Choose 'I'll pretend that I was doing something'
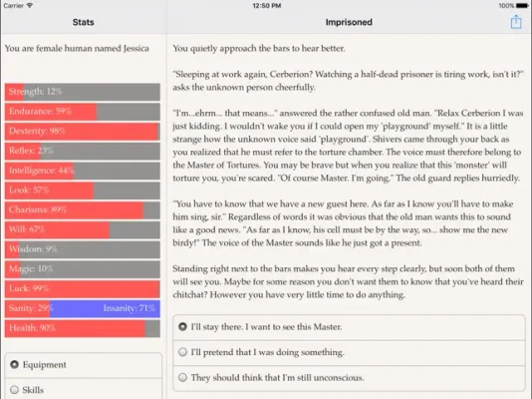Screen dimensions: 532x399 [x=349, y=353]
